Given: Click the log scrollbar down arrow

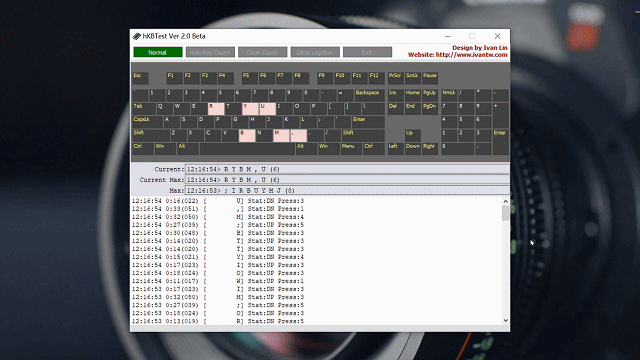Looking at the screenshot, I should pos(506,321).
